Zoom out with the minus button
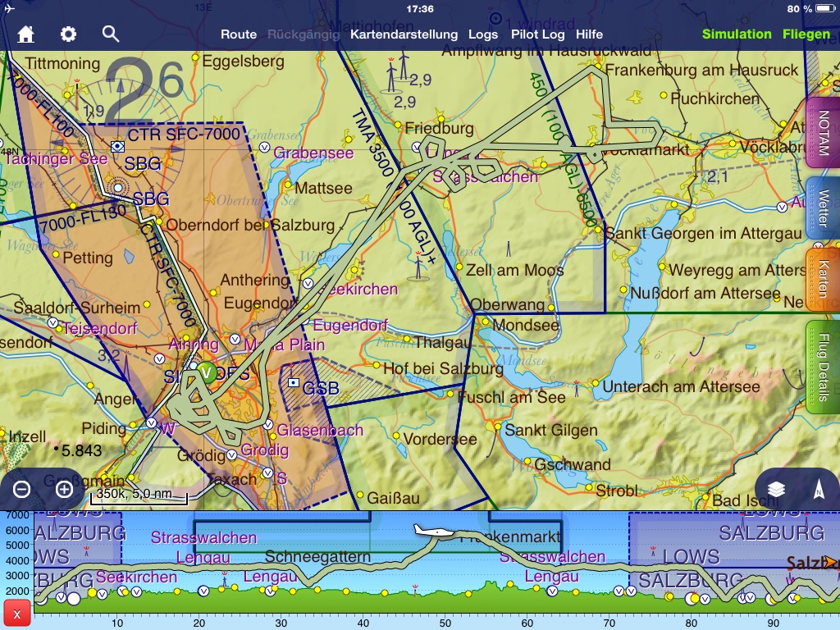Screen dimensions: 840x630 click(x=22, y=490)
